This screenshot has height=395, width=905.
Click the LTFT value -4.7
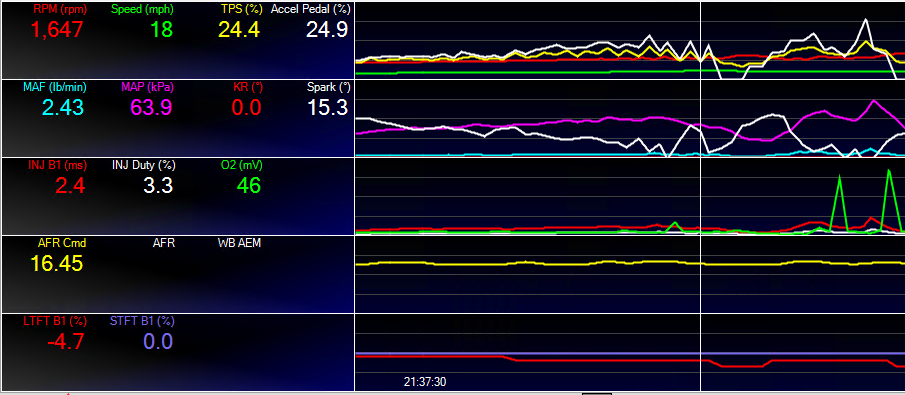[66, 341]
